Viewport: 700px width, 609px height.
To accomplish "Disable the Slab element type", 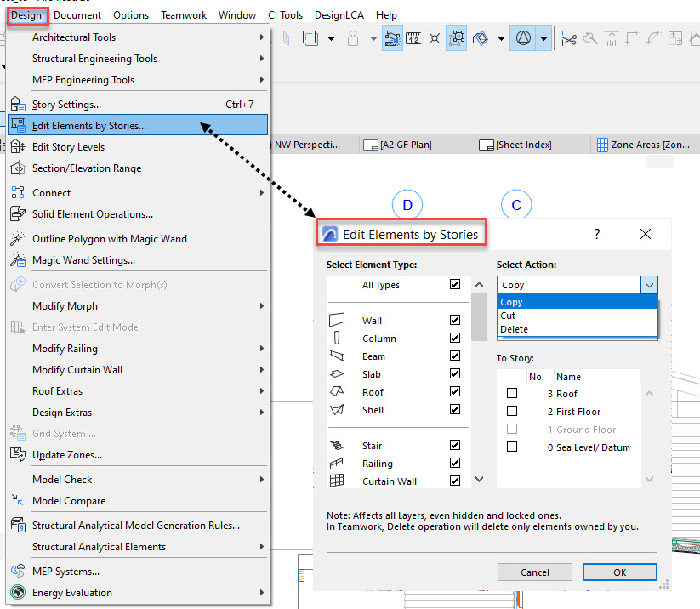I will (x=455, y=373).
